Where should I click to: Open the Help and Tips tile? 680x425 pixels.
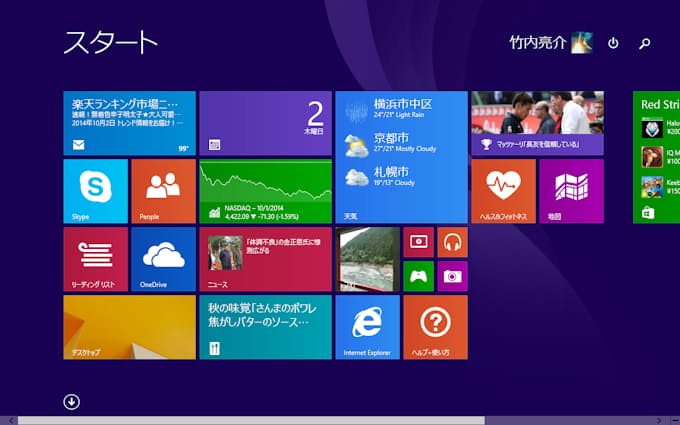pyautogui.click(x=435, y=327)
